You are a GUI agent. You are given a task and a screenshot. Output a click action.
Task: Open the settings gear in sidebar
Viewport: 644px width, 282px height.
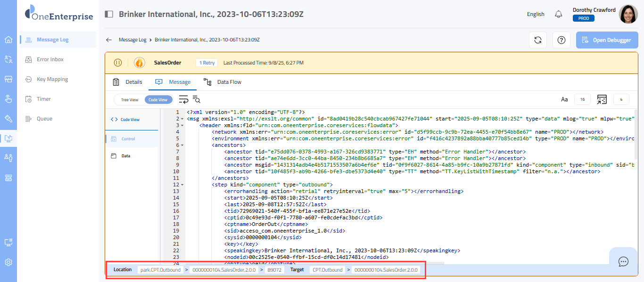pos(8,262)
